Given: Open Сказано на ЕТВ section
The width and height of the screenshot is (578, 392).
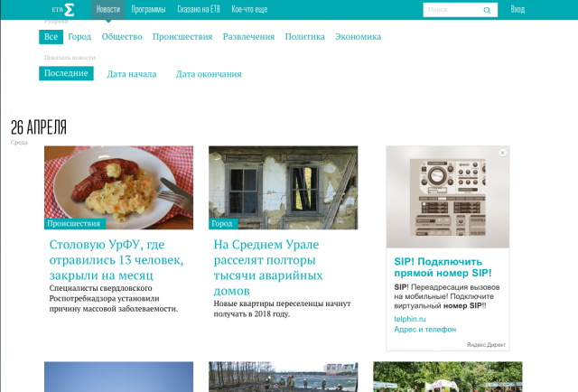Looking at the screenshot, I should tap(199, 10).
